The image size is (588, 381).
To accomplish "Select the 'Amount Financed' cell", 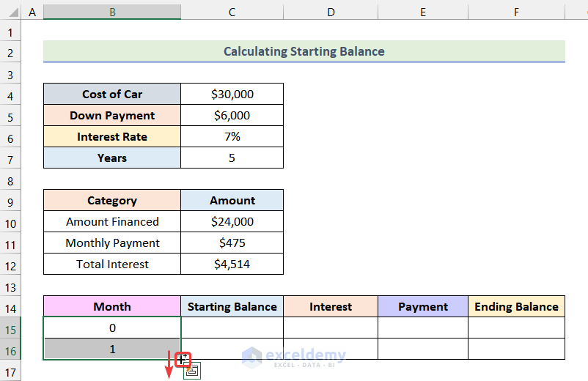I will click(x=112, y=222).
